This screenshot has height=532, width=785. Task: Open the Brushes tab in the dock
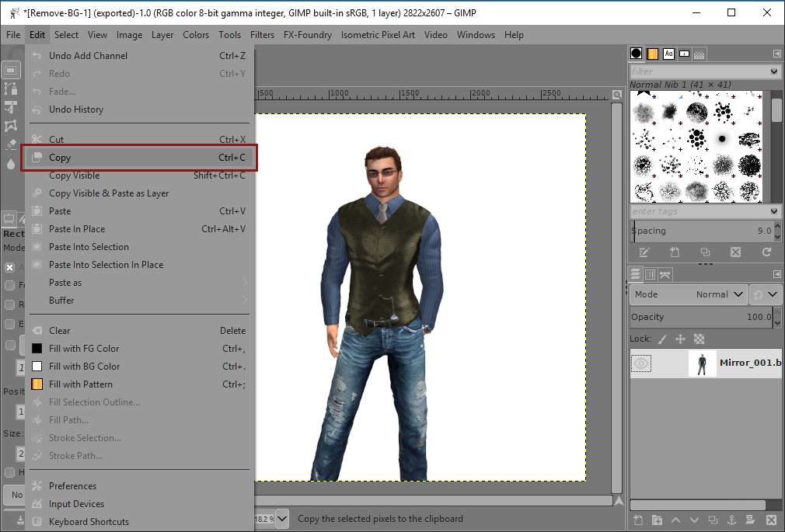(637, 54)
